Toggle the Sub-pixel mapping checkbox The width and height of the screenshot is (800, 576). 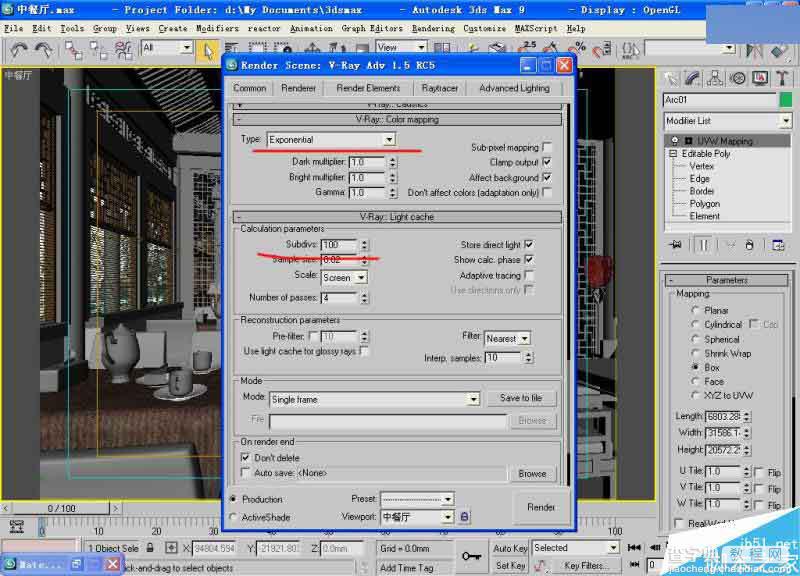pos(547,147)
